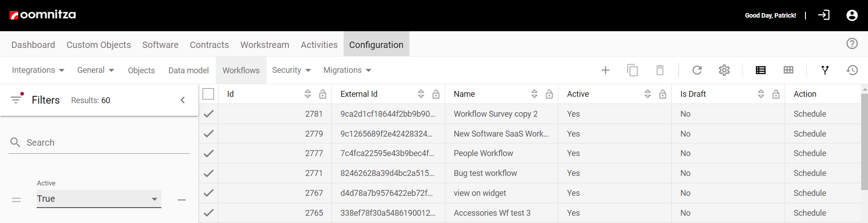Click the External Id cell '82462628a39d4bc2a515...'
The width and height of the screenshot is (868, 223).
(x=388, y=173)
